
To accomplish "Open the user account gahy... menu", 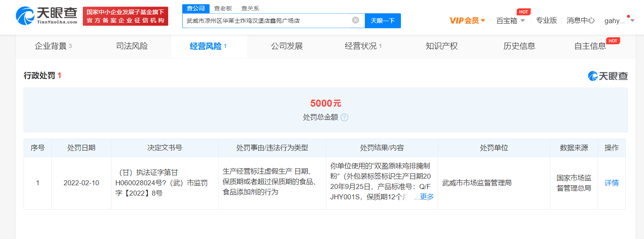I will click(619, 21).
